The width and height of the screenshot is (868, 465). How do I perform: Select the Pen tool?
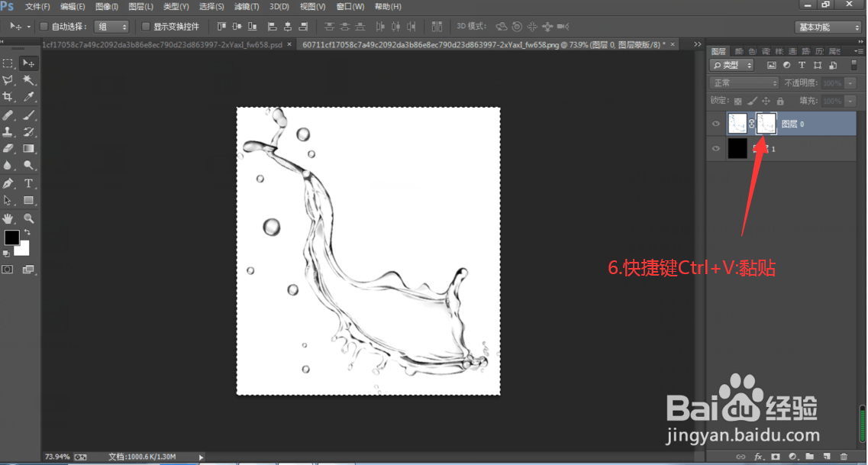(x=8, y=183)
